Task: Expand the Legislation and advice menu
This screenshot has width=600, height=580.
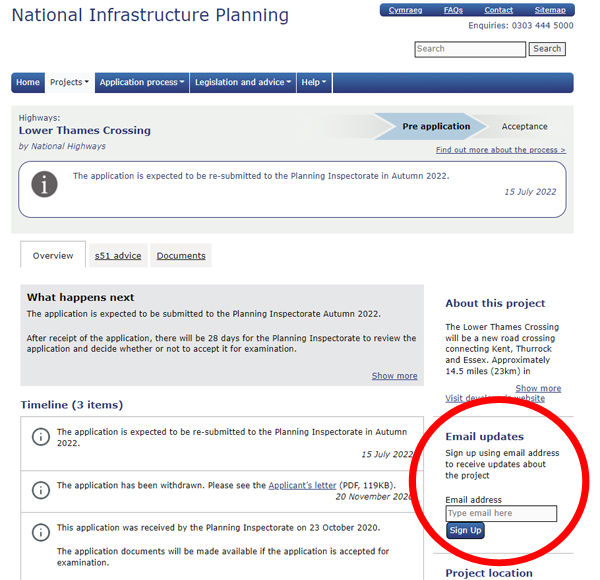Action: pos(243,82)
